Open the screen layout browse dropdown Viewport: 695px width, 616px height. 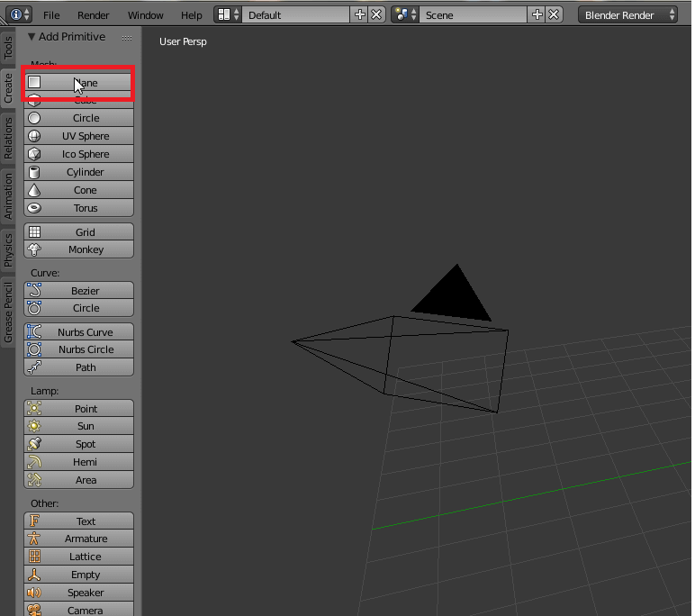[228, 14]
